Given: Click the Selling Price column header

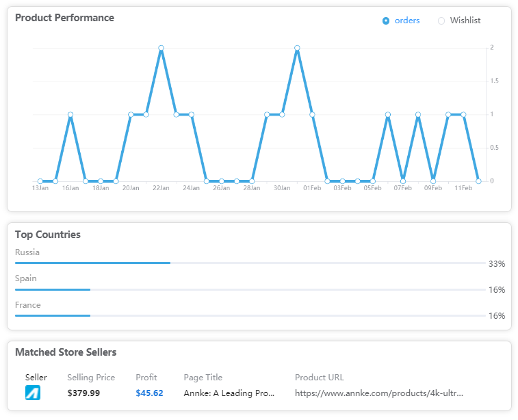Looking at the screenshot, I should pyautogui.click(x=91, y=377).
